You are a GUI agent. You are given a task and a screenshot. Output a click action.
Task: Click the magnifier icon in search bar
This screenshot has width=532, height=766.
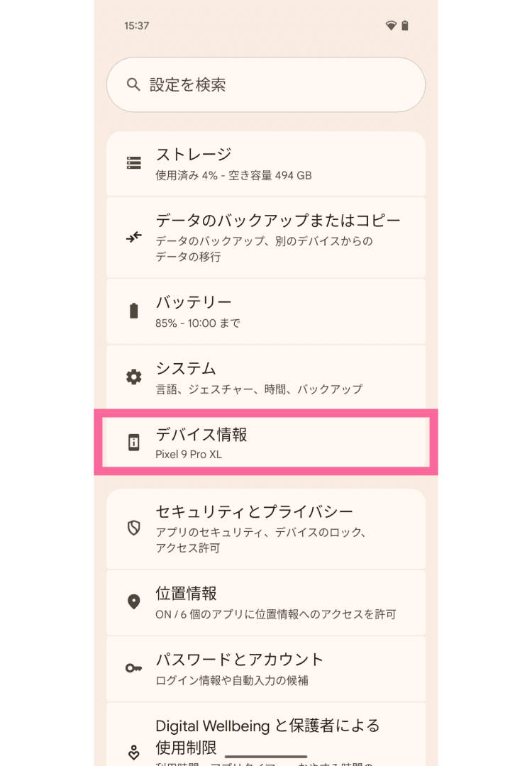(133, 84)
